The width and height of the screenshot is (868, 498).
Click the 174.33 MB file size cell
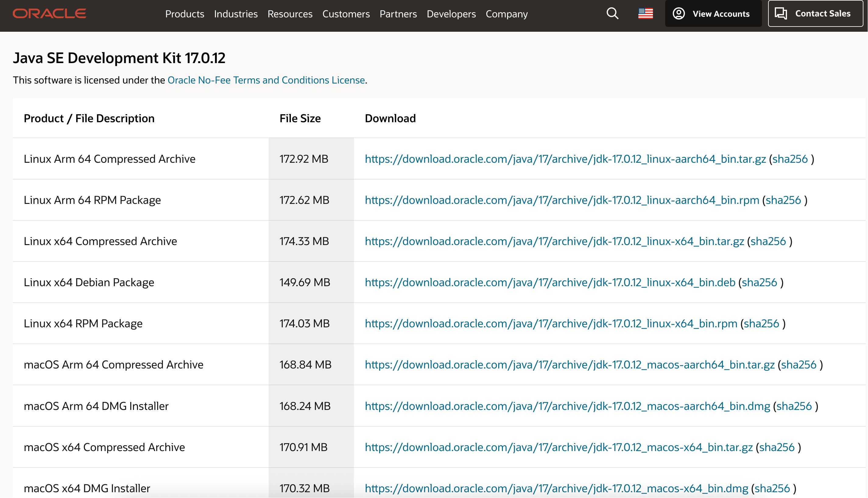(311, 241)
